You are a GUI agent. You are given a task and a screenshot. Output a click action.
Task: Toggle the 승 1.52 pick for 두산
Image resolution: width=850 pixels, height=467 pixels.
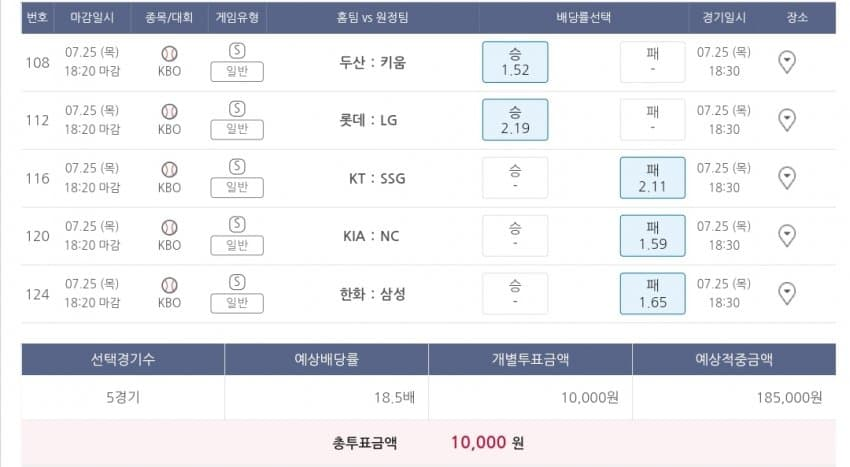(x=515, y=62)
